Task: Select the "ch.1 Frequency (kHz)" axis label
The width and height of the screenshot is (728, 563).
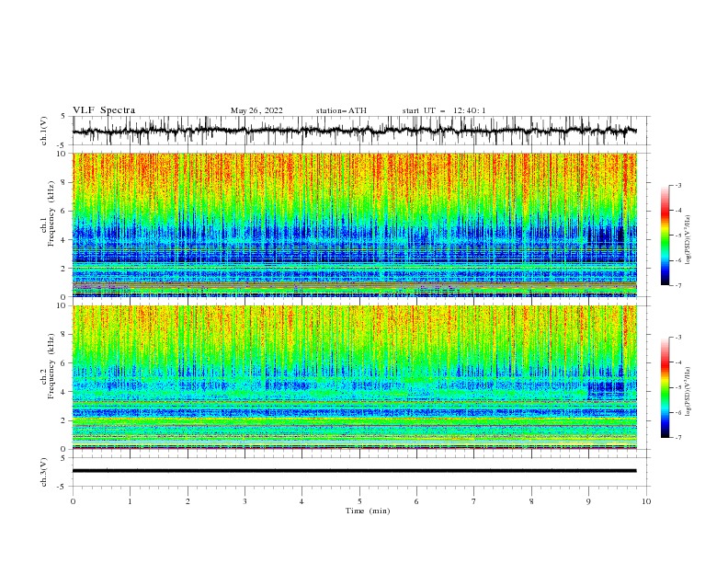Action: coord(48,214)
